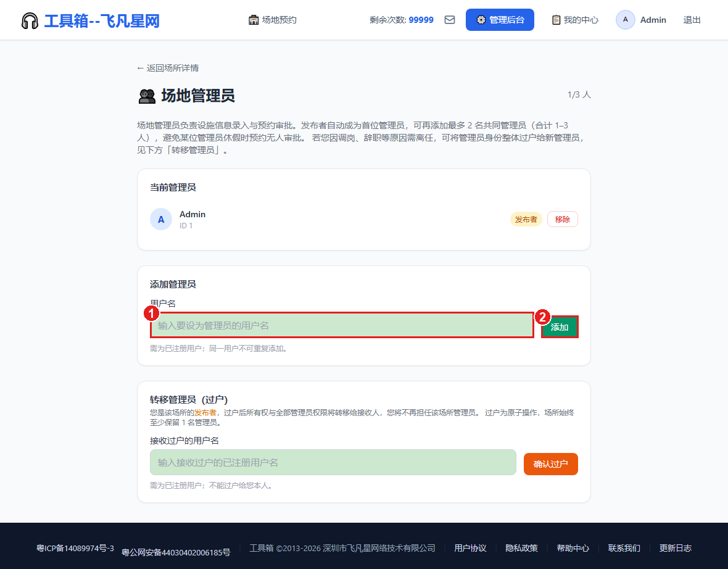This screenshot has height=569, width=728.
Task: Remove Admin with 移除 button
Action: click(x=562, y=219)
